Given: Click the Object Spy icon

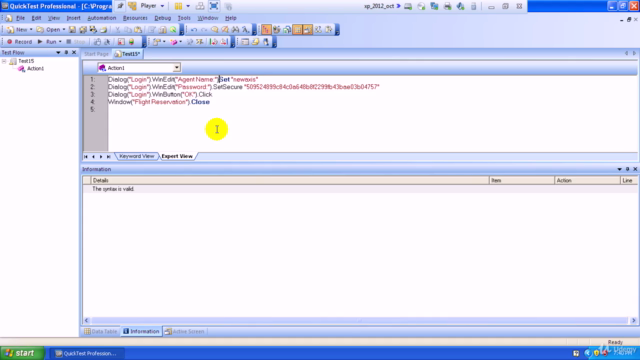Looking at the screenshot, I should point(266,42).
